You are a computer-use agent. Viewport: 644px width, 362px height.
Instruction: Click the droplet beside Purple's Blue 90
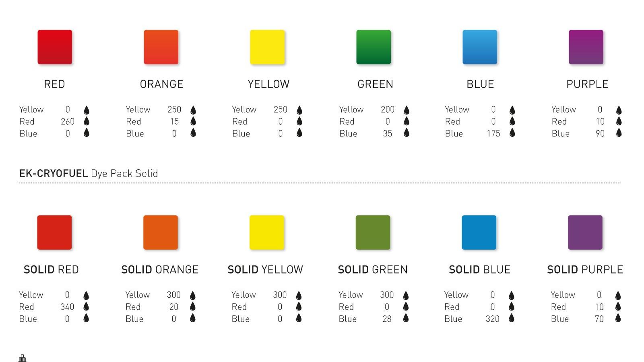(619, 133)
